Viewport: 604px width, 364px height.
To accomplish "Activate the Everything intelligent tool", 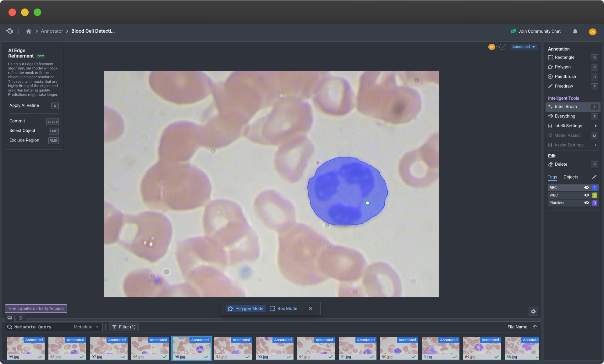I will point(565,116).
